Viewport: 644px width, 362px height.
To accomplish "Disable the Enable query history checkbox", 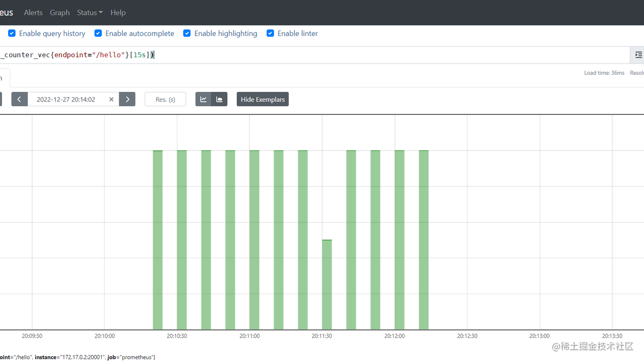I will pyautogui.click(x=11, y=33).
